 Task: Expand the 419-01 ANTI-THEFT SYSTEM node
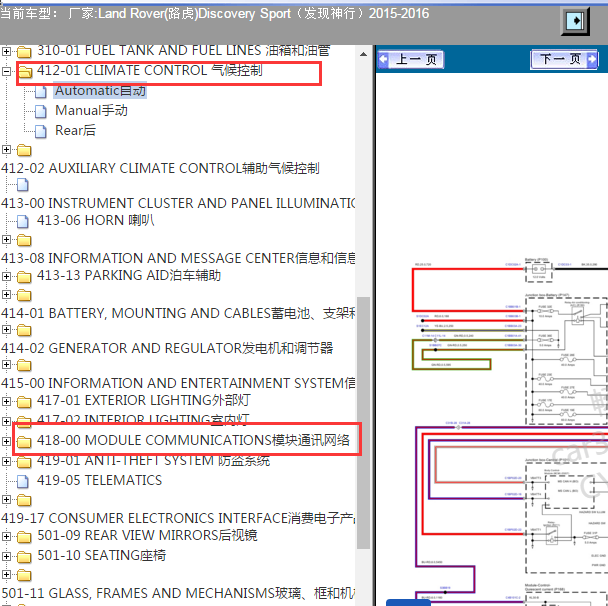(8, 461)
